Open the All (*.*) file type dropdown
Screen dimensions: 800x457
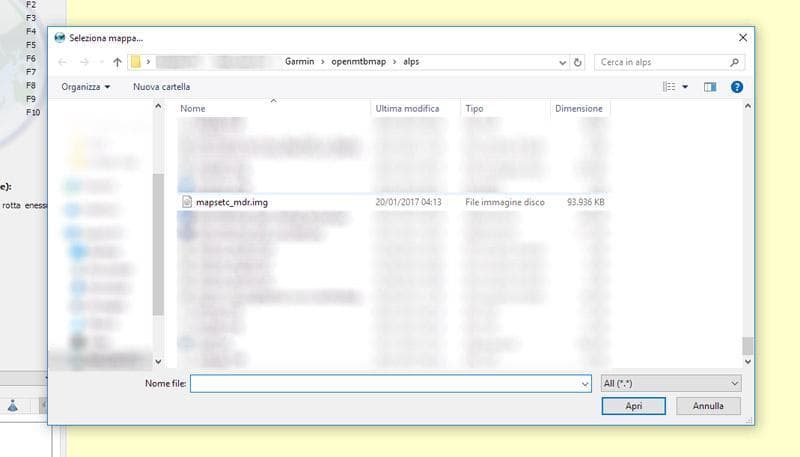(671, 383)
